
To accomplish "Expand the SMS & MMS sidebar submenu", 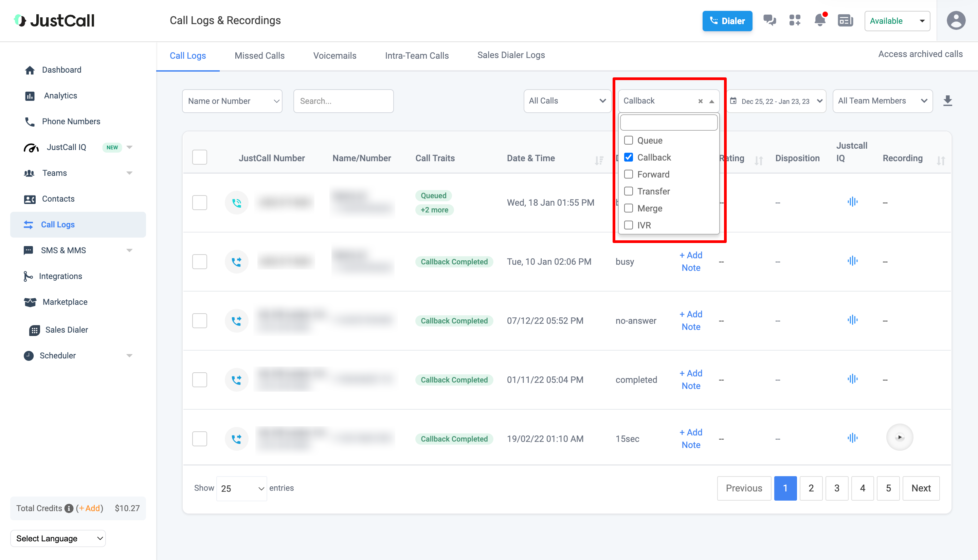I will (129, 250).
